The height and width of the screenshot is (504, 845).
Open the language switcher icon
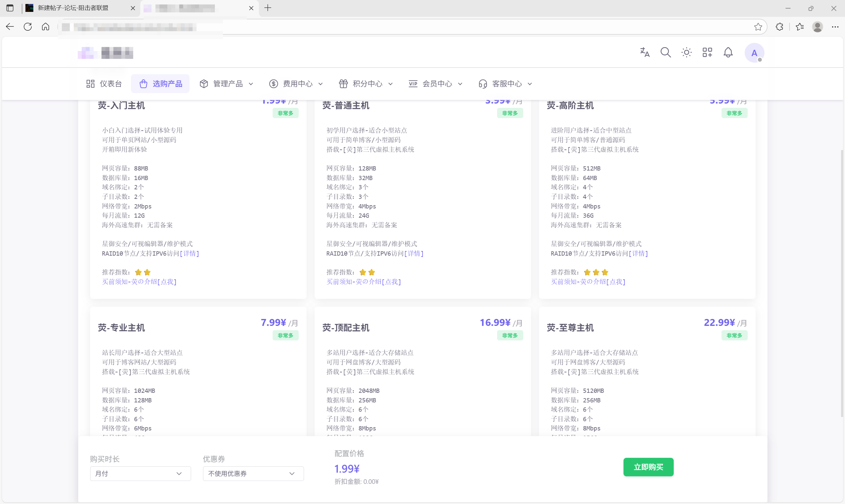pyautogui.click(x=645, y=52)
